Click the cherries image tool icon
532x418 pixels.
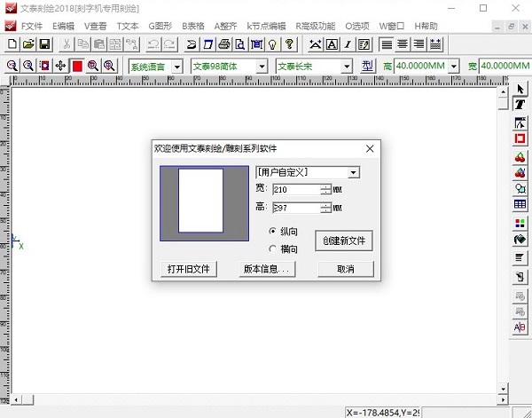(520, 158)
